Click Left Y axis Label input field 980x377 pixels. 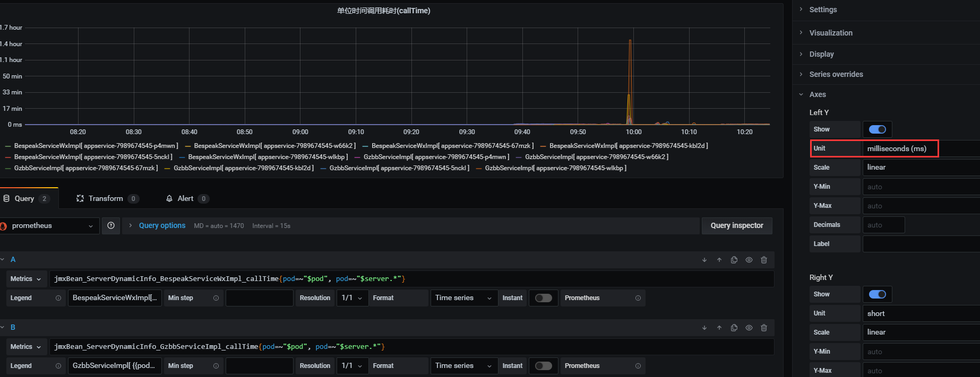click(x=921, y=244)
